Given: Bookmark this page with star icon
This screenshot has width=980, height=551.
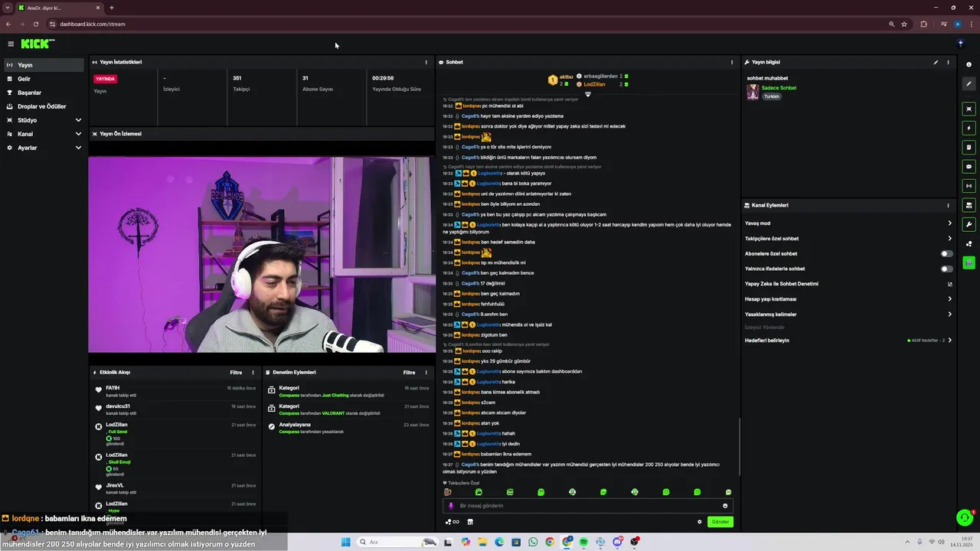Looking at the screenshot, I should [x=904, y=24].
